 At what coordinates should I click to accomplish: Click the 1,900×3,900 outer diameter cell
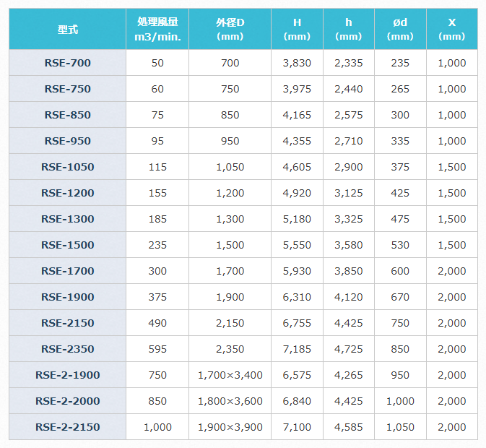pos(230,427)
